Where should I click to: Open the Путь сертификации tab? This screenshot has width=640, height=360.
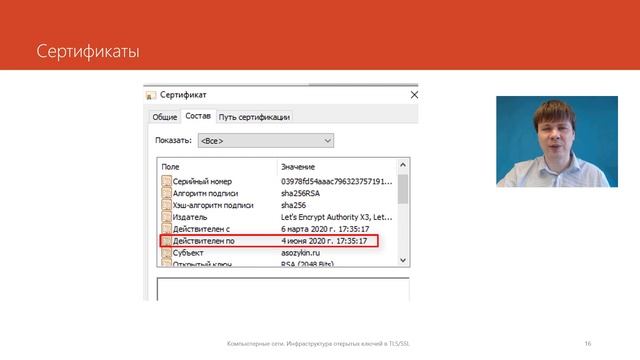click(x=254, y=117)
